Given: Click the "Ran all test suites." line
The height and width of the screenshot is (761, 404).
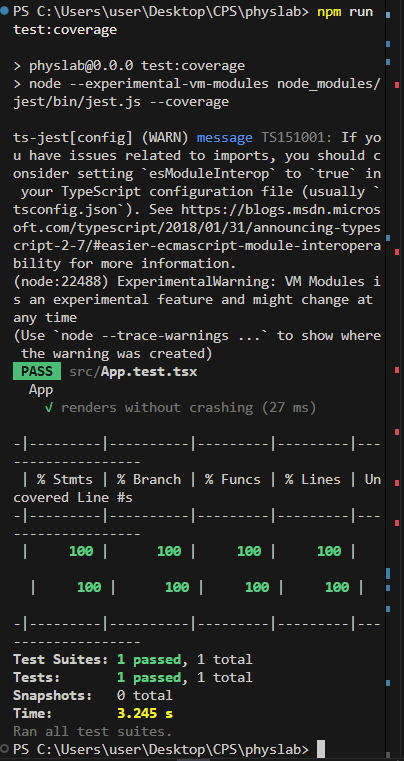Looking at the screenshot, I should coord(92,731).
